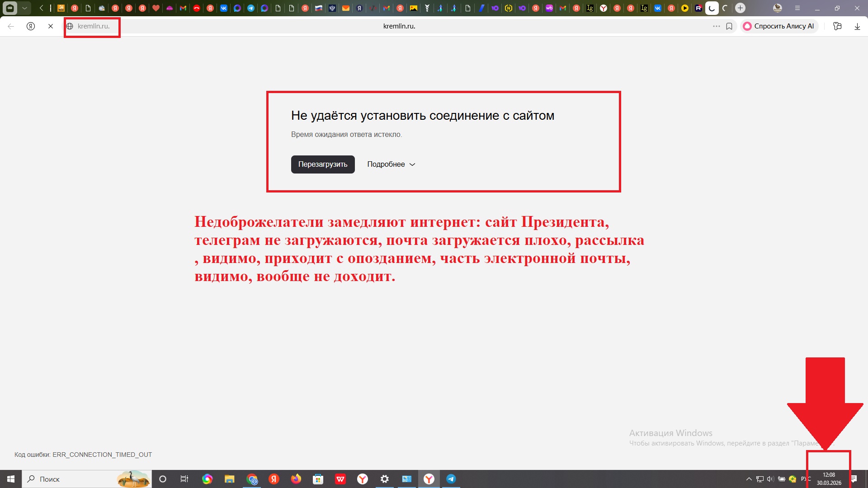This screenshot has width=868, height=488.
Task: Stop page loading with X icon
Action: [51, 26]
